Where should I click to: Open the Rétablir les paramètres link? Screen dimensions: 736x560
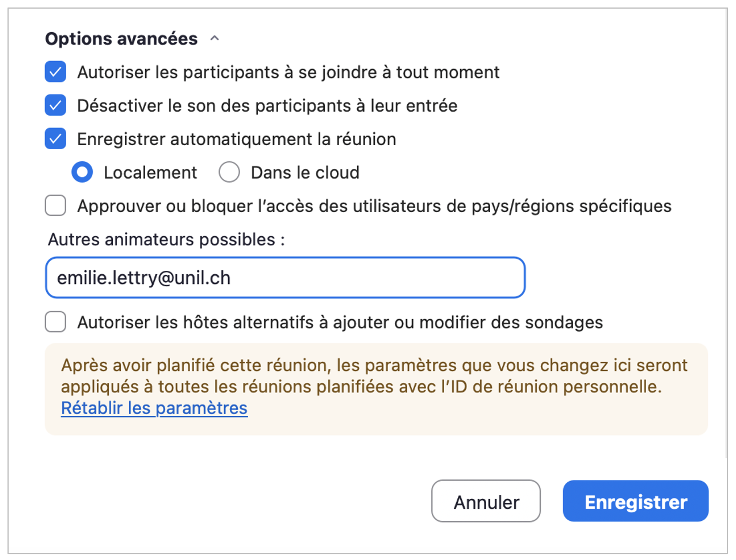(154, 408)
